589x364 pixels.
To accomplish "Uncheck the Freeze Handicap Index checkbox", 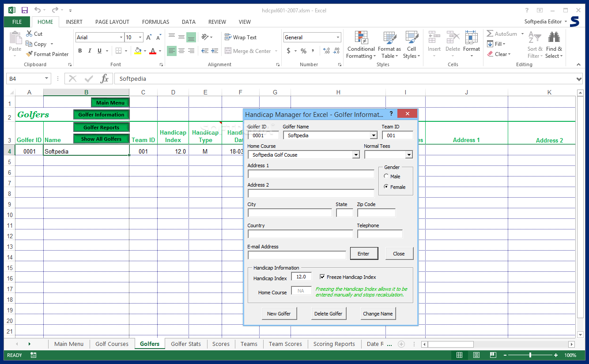I will (x=322, y=277).
